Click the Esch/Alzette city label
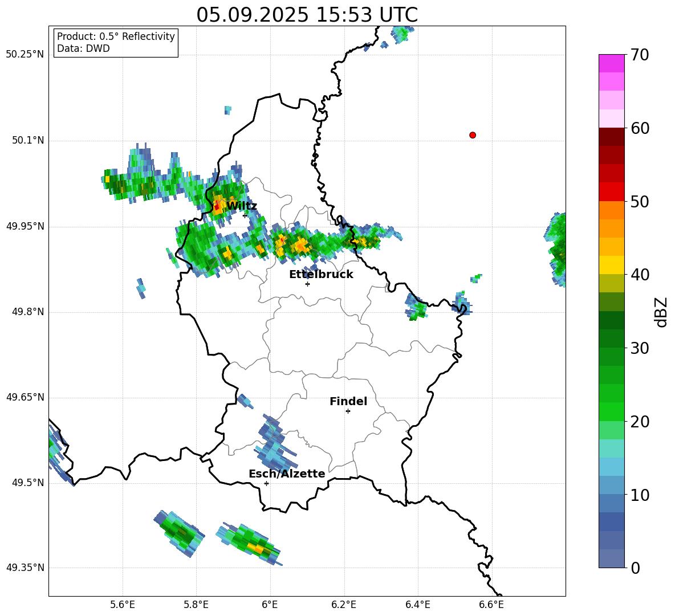This screenshot has width=675, height=616. (287, 474)
